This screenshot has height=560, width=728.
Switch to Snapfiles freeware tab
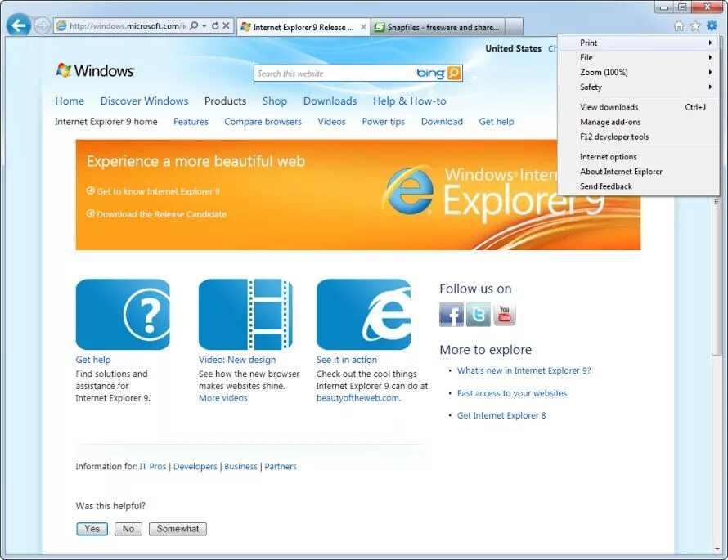pyautogui.click(x=438, y=27)
